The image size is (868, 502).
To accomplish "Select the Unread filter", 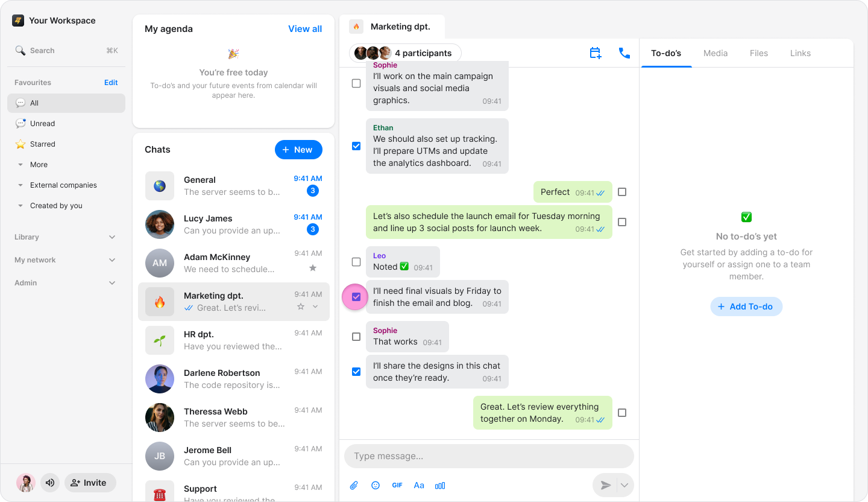I will 66,124.
